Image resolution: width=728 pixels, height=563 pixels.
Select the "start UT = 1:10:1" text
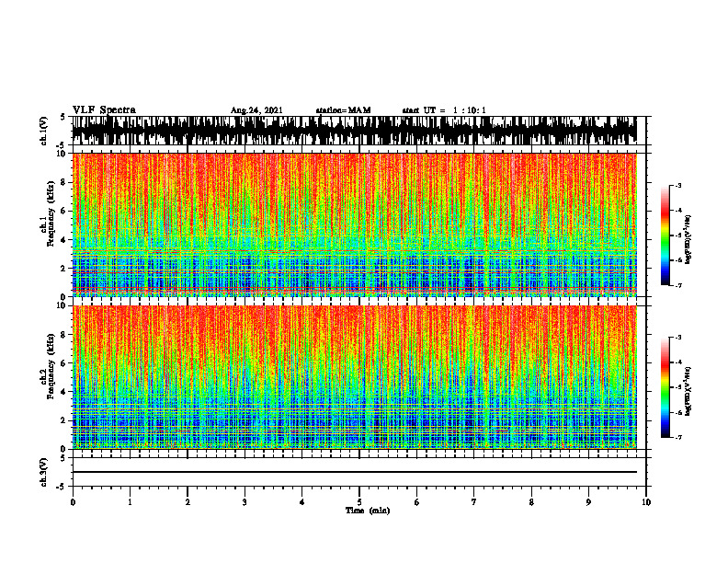click(444, 110)
